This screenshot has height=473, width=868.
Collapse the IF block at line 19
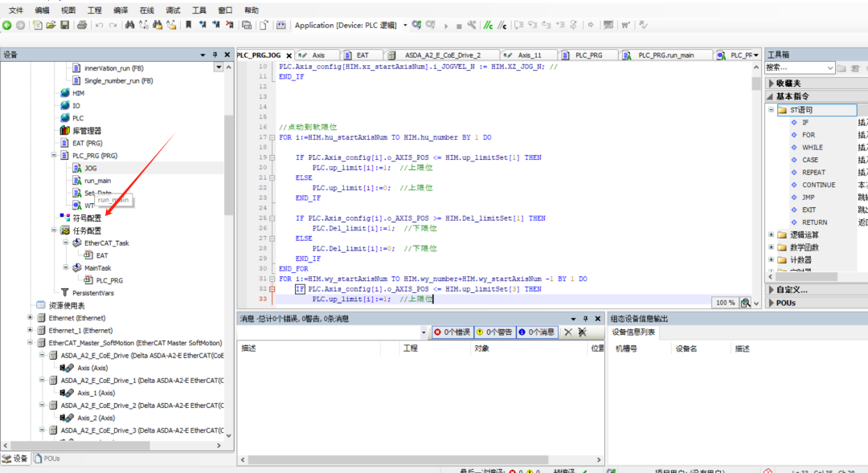pos(272,157)
